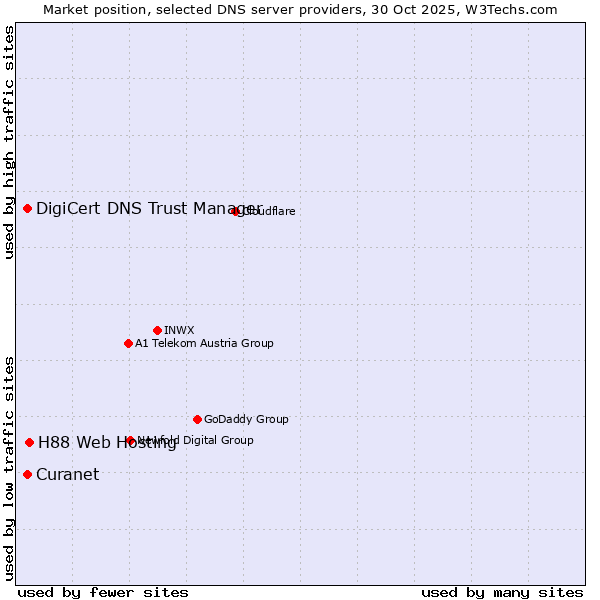Select the GoDaddy Group data point
This screenshot has width=600, height=600.
point(197,419)
